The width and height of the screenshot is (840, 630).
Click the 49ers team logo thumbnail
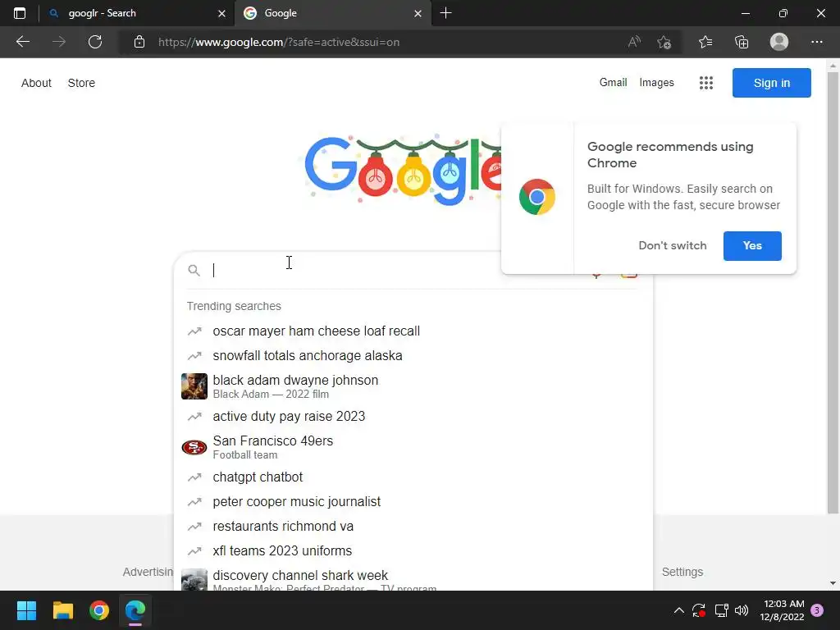(194, 447)
